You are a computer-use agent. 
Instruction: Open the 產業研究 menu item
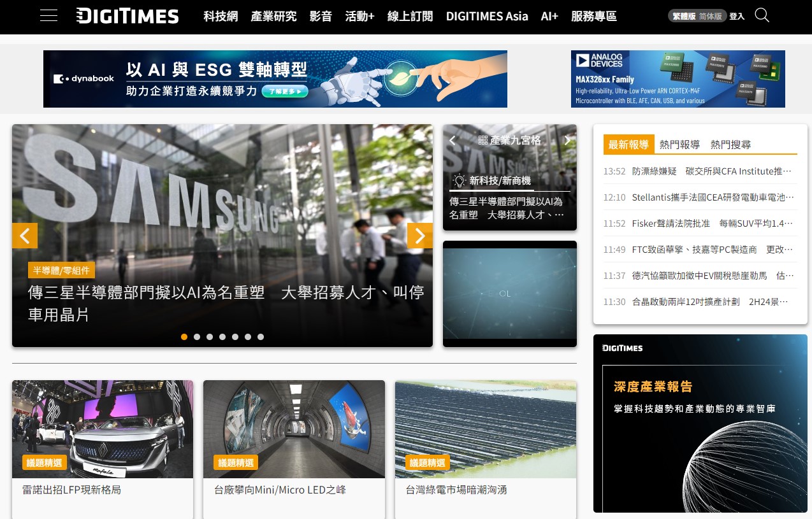[x=273, y=16]
